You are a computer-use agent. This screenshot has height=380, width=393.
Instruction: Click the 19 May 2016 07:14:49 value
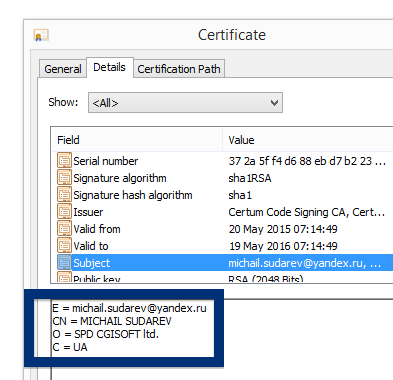tap(283, 246)
